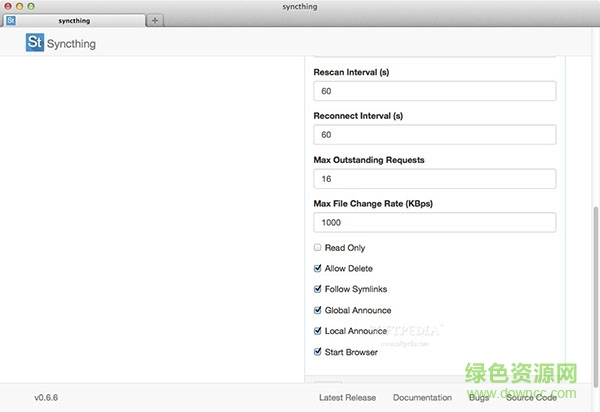Image resolution: width=600 pixels, height=412 pixels.
Task: Click the Max Outstanding Requests field
Action: [435, 179]
